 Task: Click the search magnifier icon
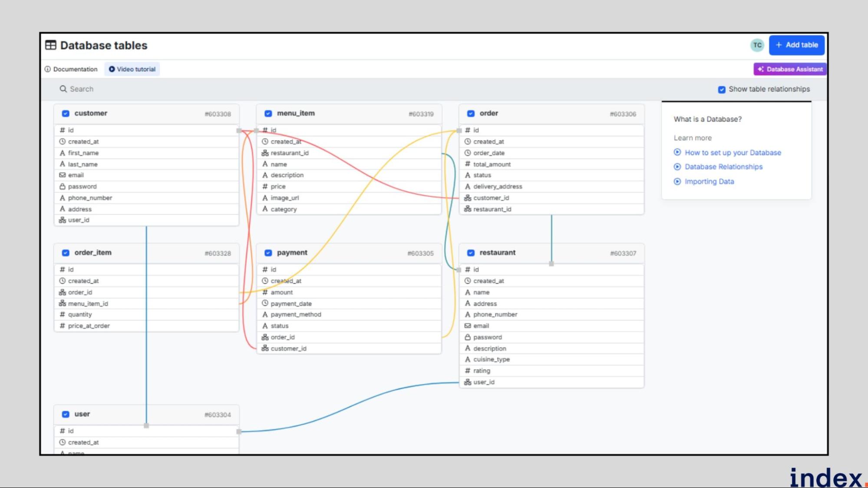(x=63, y=89)
